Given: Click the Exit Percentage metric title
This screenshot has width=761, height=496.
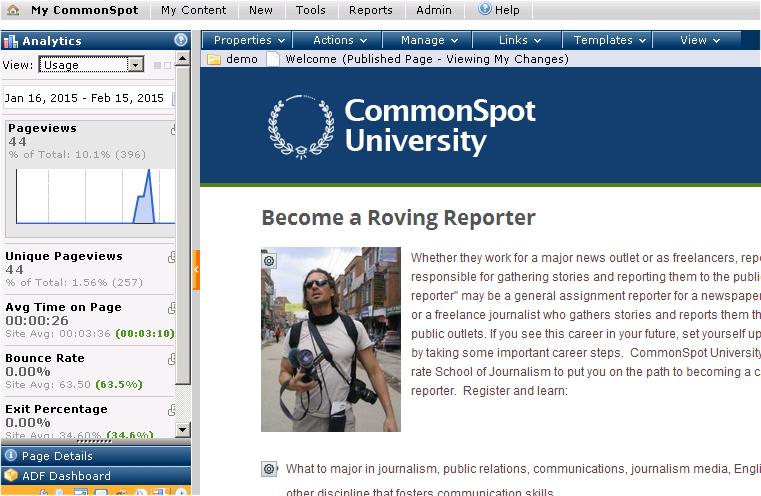Looking at the screenshot, I should point(56,409).
